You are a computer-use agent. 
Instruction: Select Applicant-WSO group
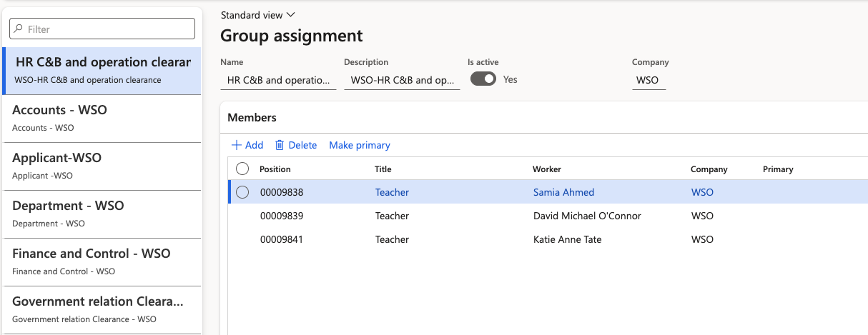(x=102, y=166)
